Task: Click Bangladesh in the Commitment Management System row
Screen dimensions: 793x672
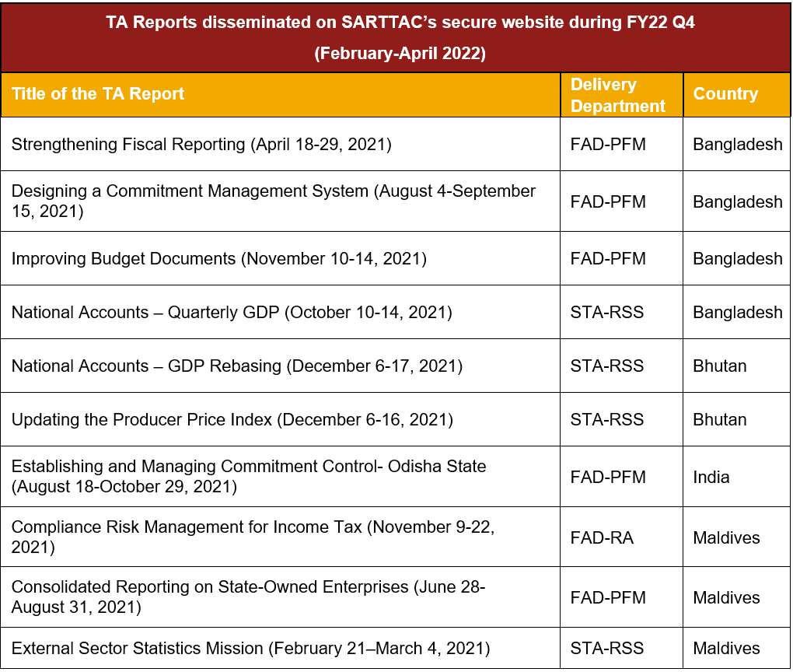Action: point(737,202)
